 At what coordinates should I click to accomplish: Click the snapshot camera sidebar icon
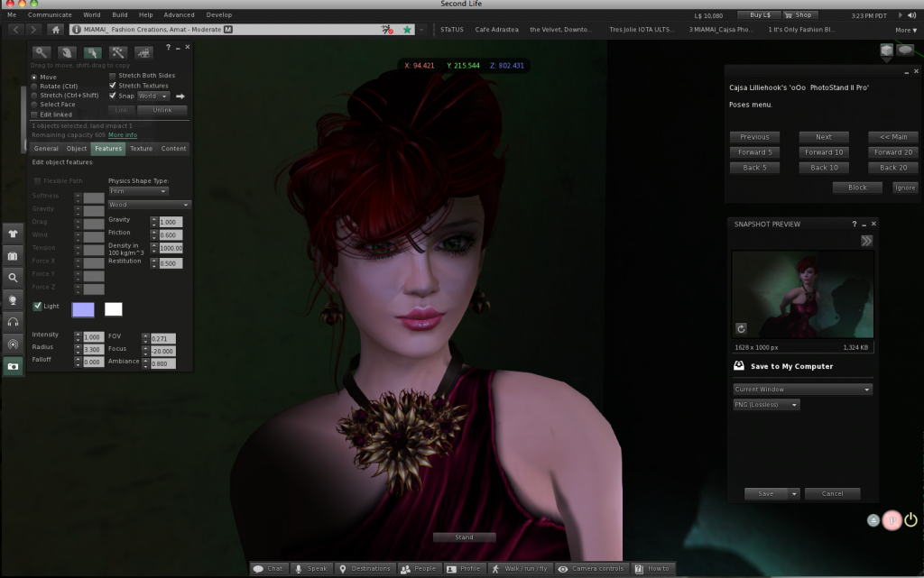(13, 366)
